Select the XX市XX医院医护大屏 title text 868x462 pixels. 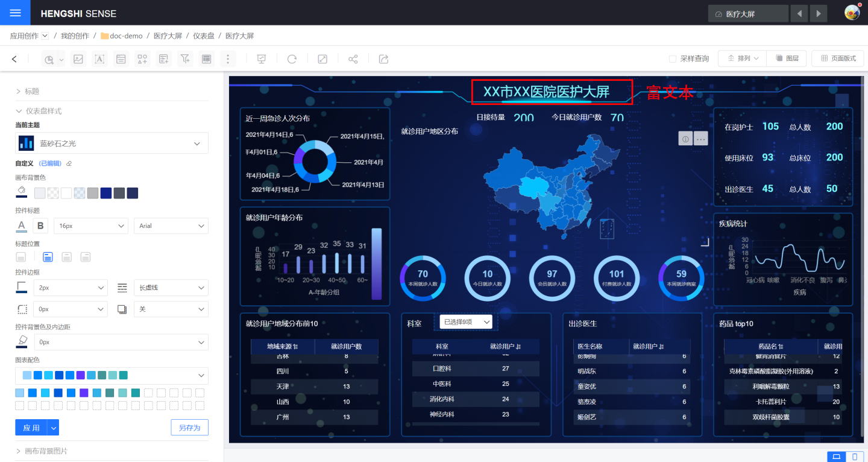[546, 92]
